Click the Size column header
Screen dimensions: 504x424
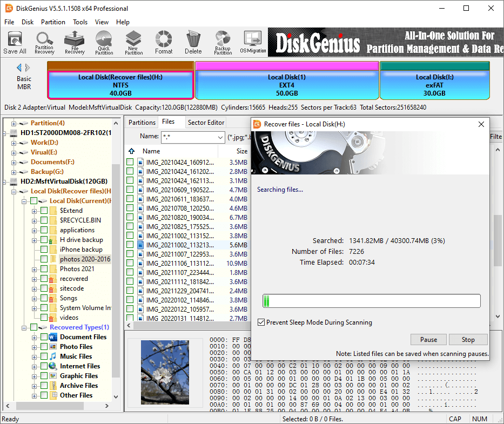pos(241,151)
